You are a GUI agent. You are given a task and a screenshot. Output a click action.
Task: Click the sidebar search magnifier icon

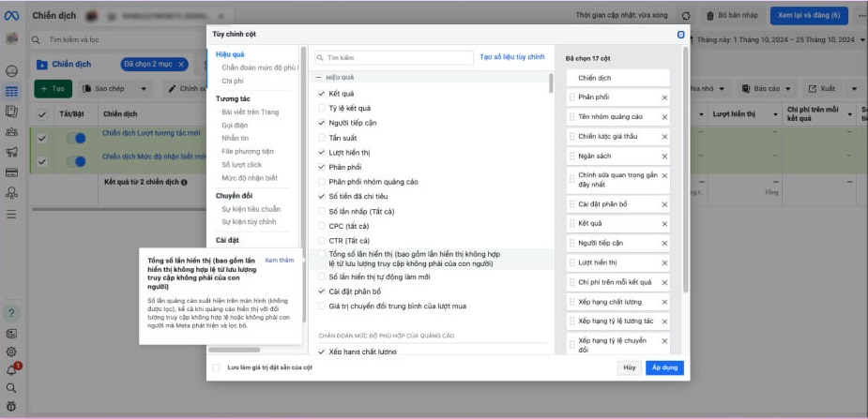tap(11, 388)
